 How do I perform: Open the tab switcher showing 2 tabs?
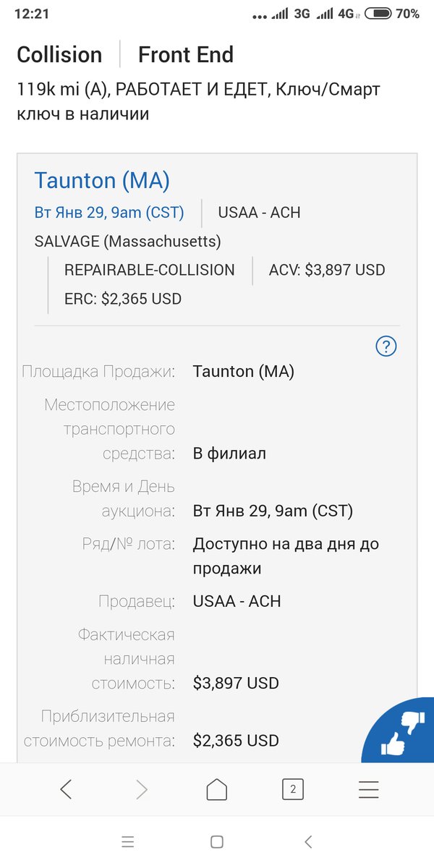(292, 789)
